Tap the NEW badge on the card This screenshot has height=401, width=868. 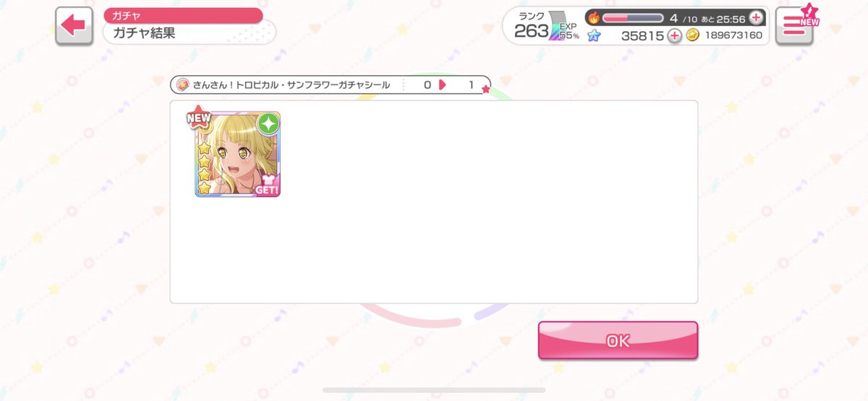[x=199, y=117]
